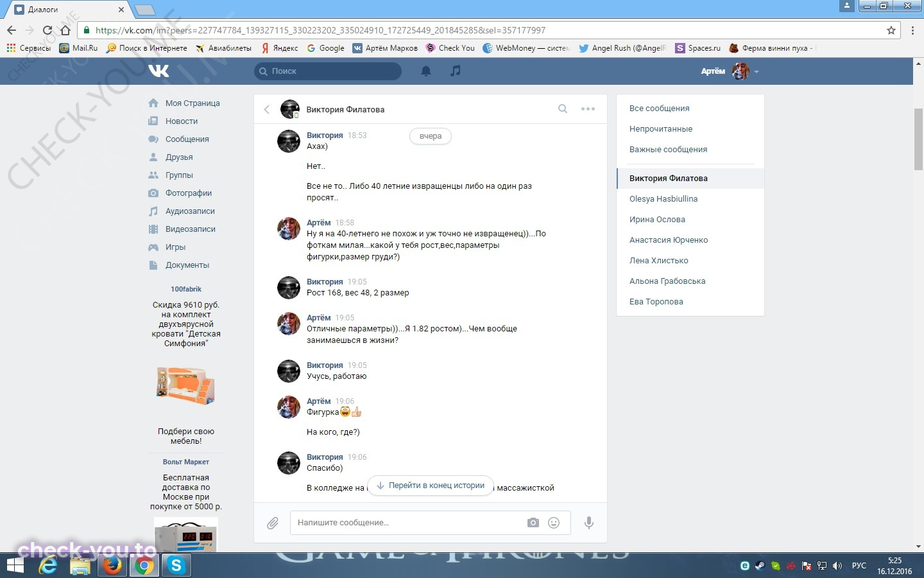Click the 100fabrik ad link
This screenshot has width=924, height=578.
pyautogui.click(x=186, y=290)
